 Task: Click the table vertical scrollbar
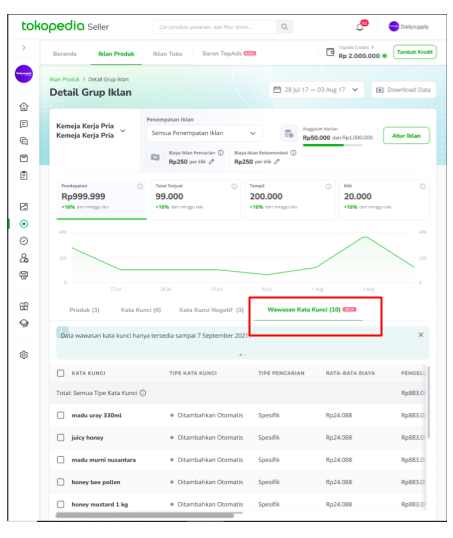[x=428, y=402]
